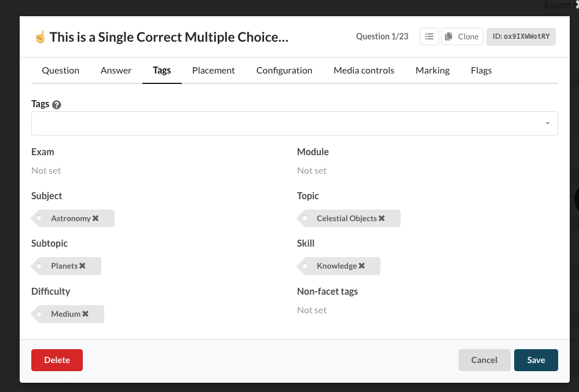This screenshot has width=579, height=392.
Task: Select the Media controls tab
Action: tap(364, 70)
